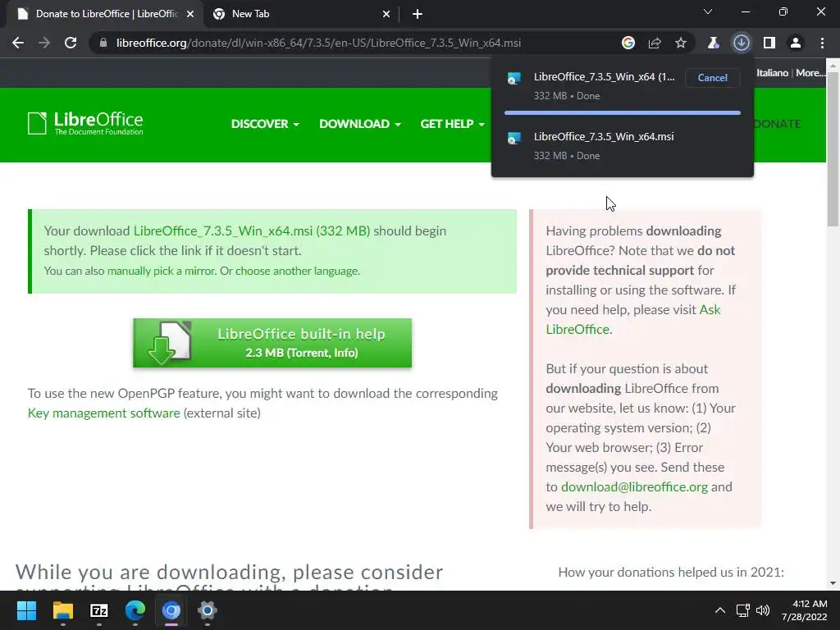Go back using the browser back arrow
Image resolution: width=840 pixels, height=630 pixels.
pyautogui.click(x=18, y=43)
